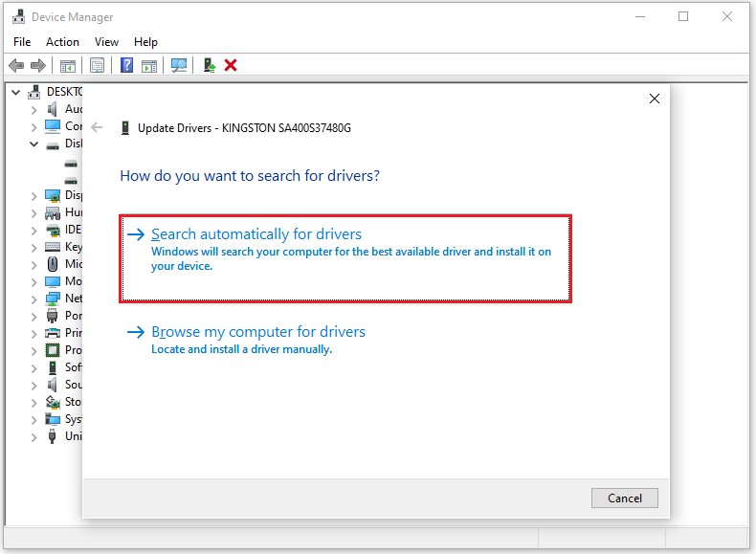Close the Update Drivers dialog with X
The width and height of the screenshot is (756, 554).
pos(655,99)
